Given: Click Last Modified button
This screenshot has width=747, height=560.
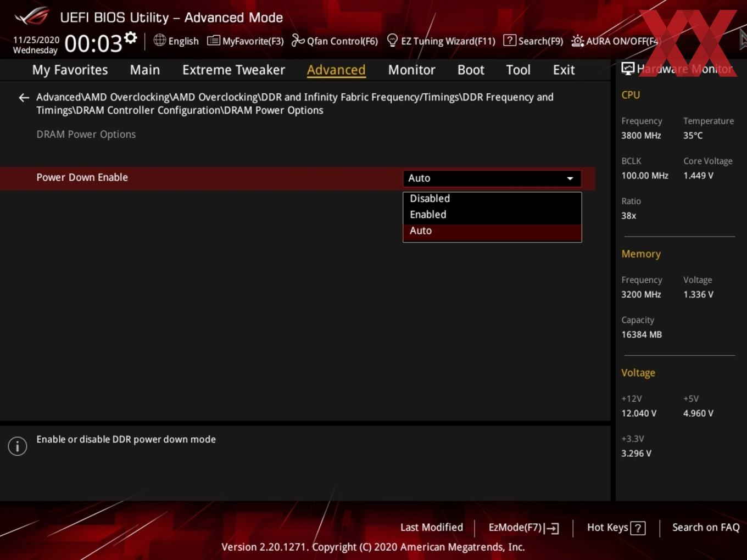Looking at the screenshot, I should click(x=432, y=527).
